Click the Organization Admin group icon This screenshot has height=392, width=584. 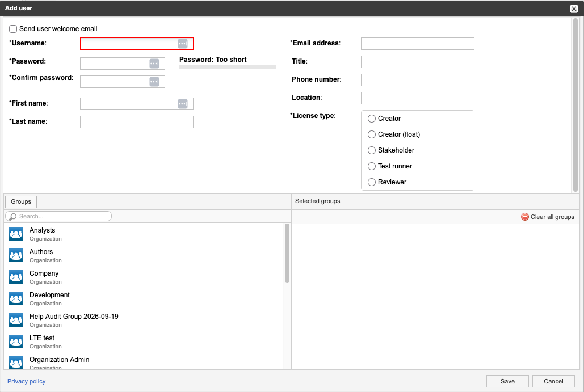coord(16,363)
